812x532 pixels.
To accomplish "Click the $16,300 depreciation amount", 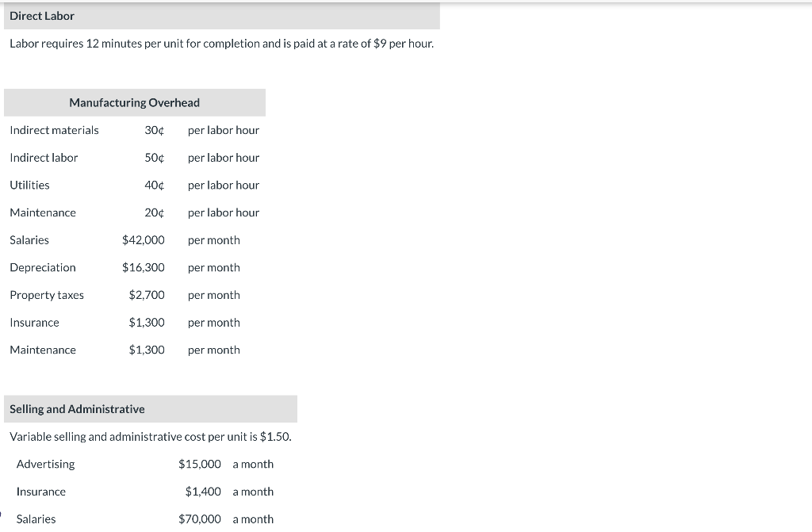I will 144,267.
